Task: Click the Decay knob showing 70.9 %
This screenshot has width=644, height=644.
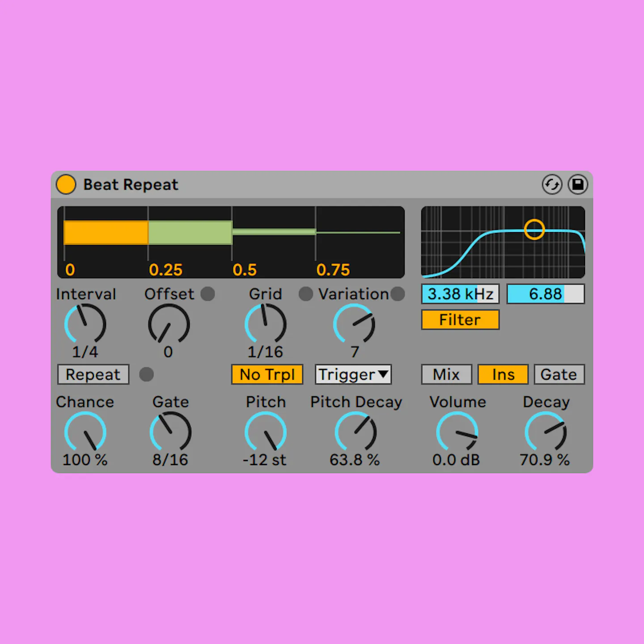Action: click(546, 432)
